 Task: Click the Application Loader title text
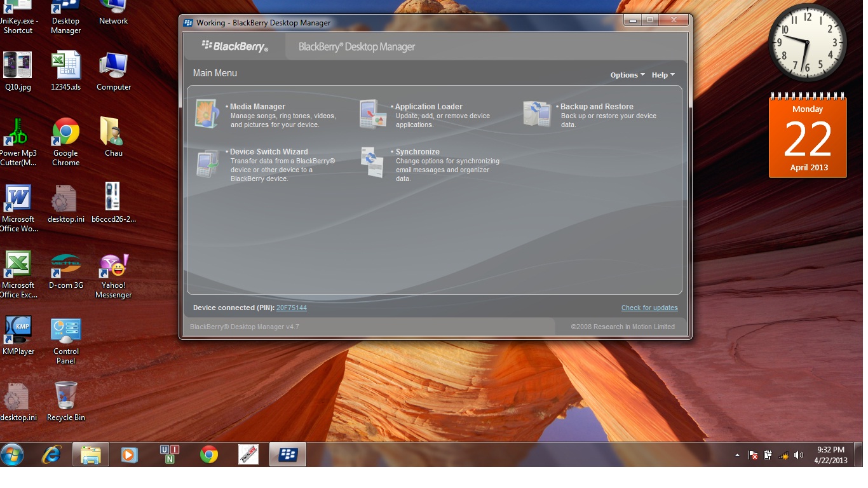tap(429, 107)
